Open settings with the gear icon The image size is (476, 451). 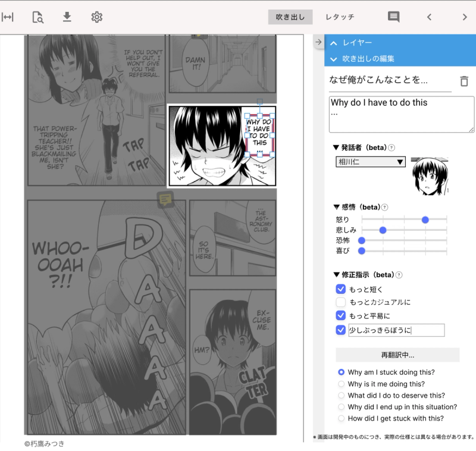point(96,17)
